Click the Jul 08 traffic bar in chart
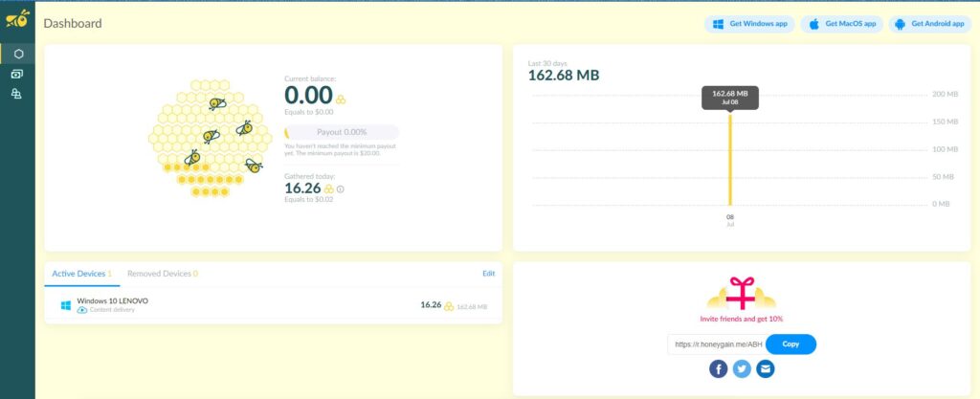The height and width of the screenshot is (399, 980). [730, 159]
